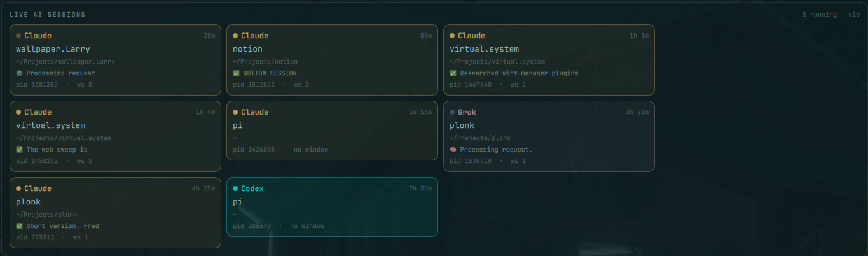Click the NOTION SESSION status text
This screenshot has width=868, height=256.
click(270, 73)
